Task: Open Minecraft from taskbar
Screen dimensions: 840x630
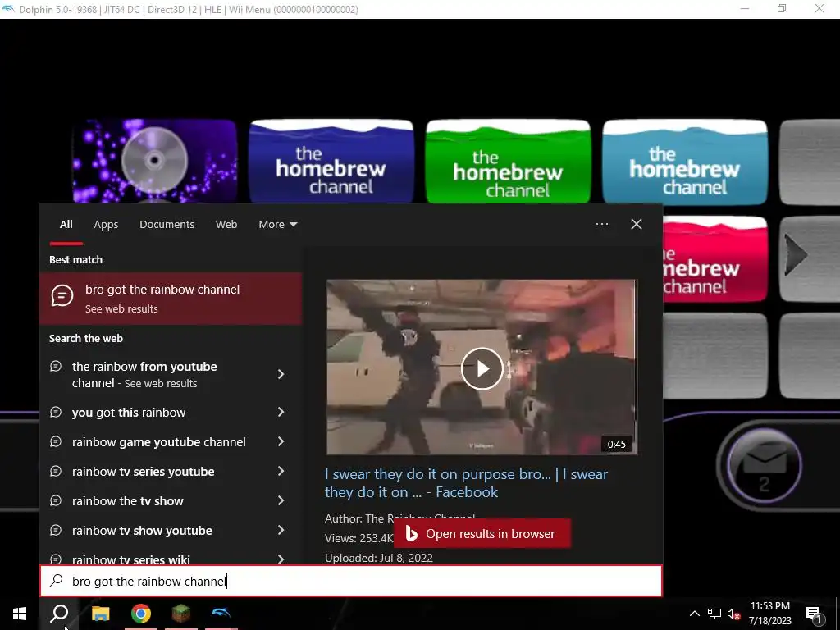Action: (x=181, y=614)
